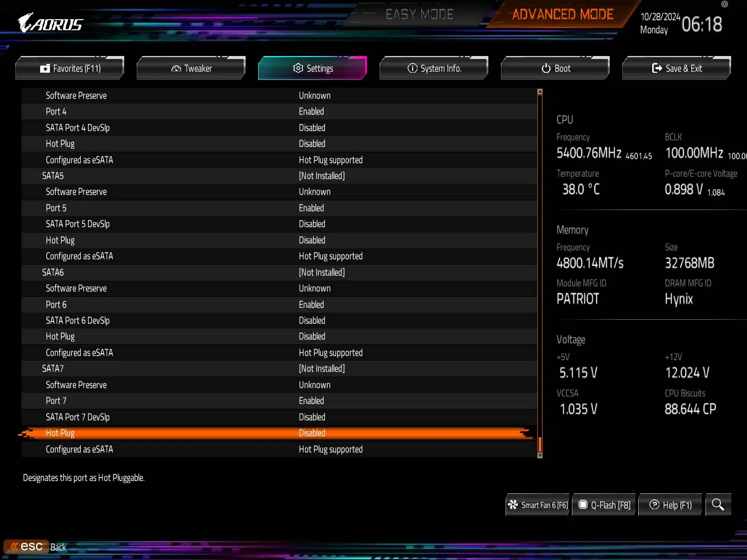Select SATA7 Configured as eSATA value
Screen dimensions: 747x560
[331, 449]
